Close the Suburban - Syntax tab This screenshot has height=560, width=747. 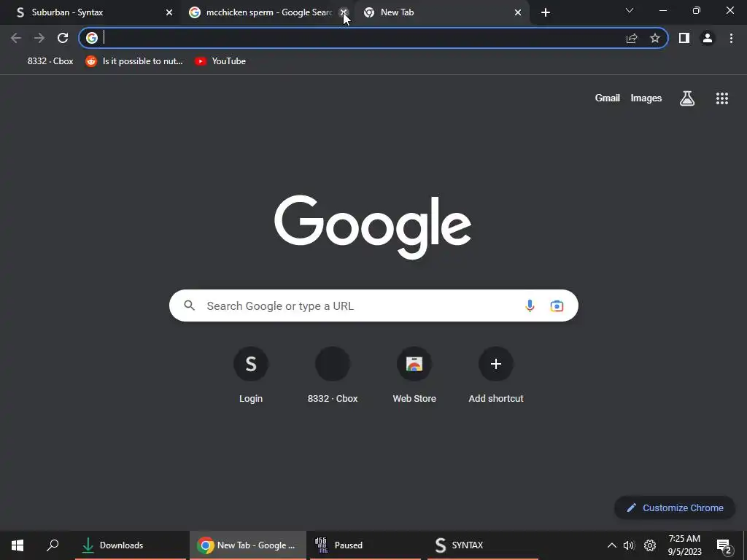pyautogui.click(x=169, y=12)
